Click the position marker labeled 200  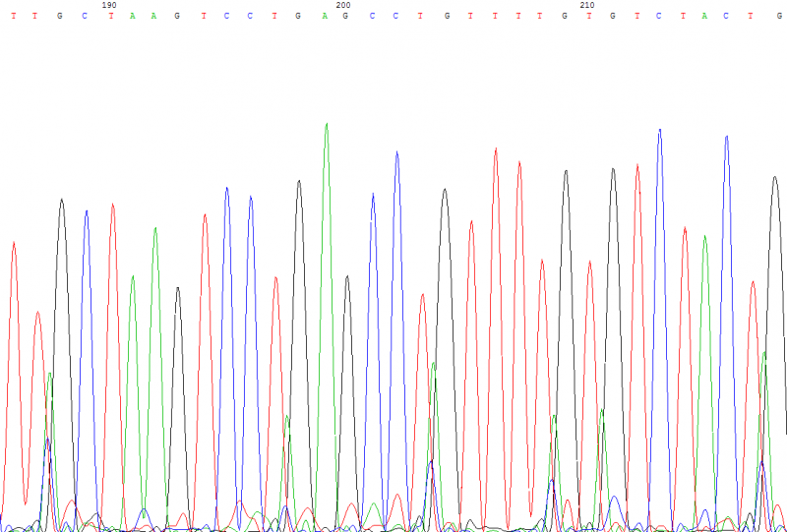coord(343,5)
